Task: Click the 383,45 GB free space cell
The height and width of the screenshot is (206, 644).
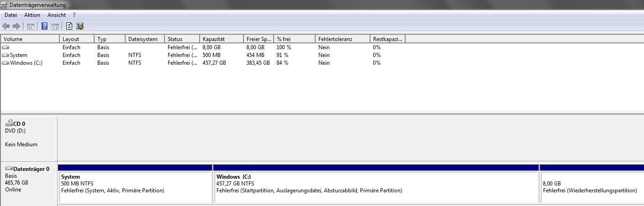Action: (258, 63)
